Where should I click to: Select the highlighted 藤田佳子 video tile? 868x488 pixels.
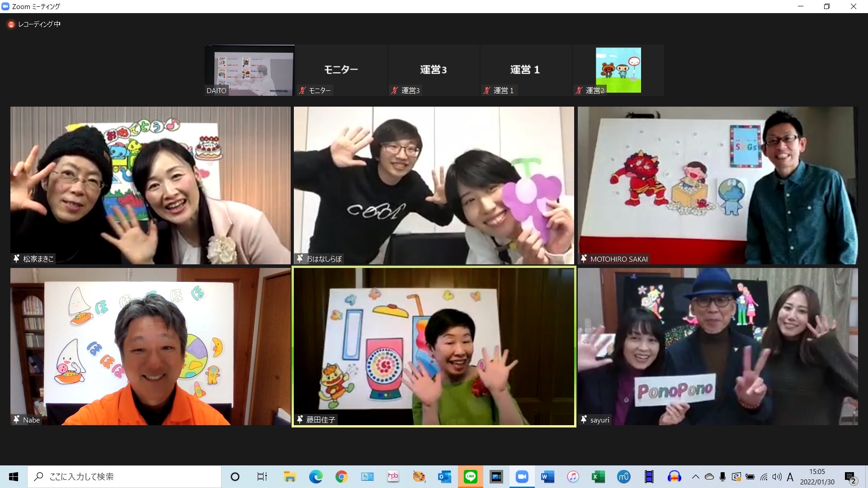pyautogui.click(x=434, y=347)
